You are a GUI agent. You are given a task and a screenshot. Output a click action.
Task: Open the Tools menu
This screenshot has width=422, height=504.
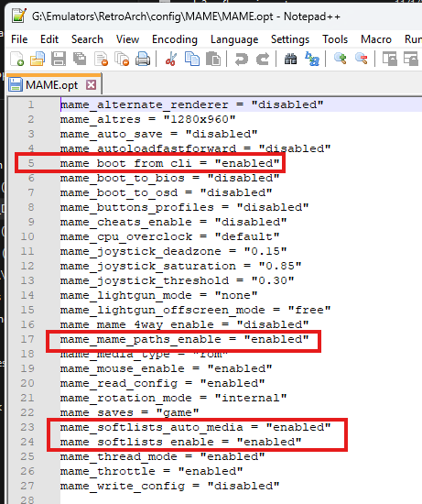[x=335, y=39]
